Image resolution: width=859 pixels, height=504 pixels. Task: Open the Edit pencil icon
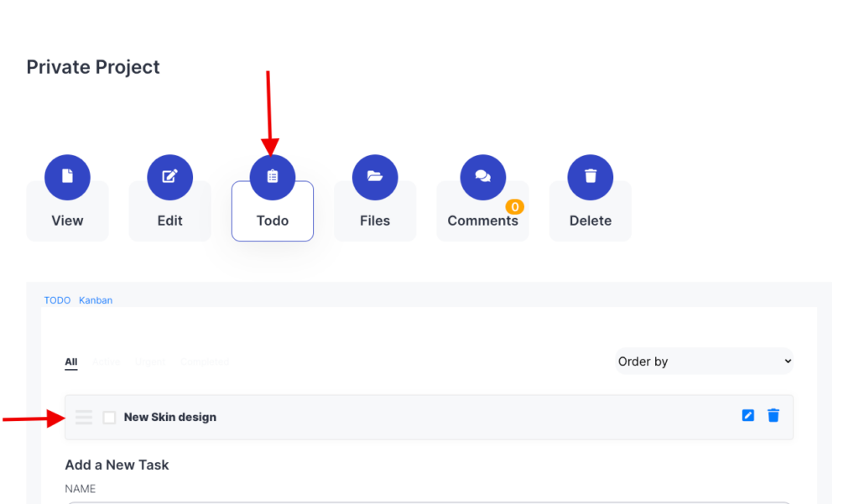tap(169, 177)
